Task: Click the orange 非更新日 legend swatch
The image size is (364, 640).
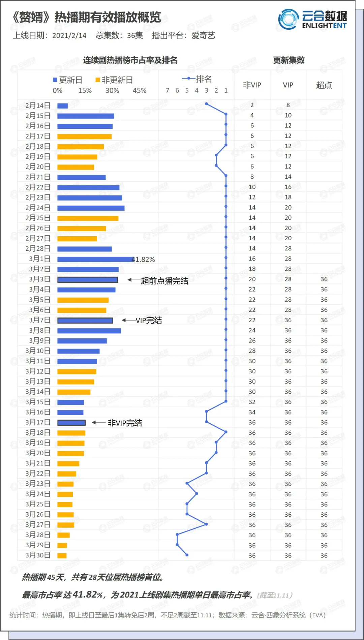Action: point(98,80)
